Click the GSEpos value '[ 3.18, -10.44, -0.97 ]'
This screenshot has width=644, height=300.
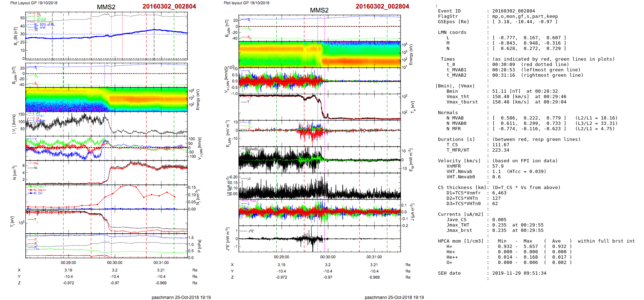tap(525, 22)
